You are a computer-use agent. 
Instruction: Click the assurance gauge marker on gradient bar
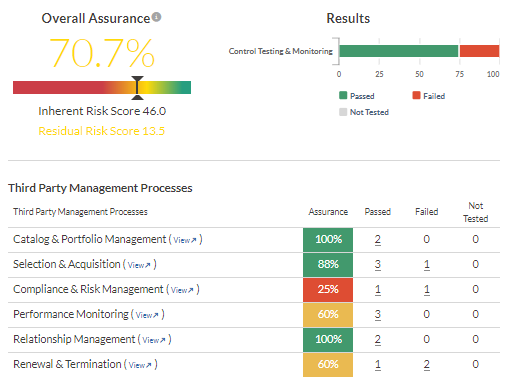pos(137,88)
